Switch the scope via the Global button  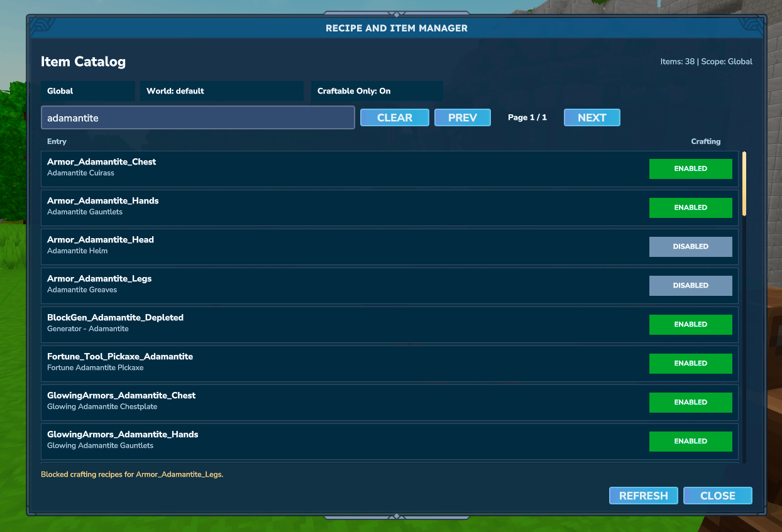coord(88,91)
